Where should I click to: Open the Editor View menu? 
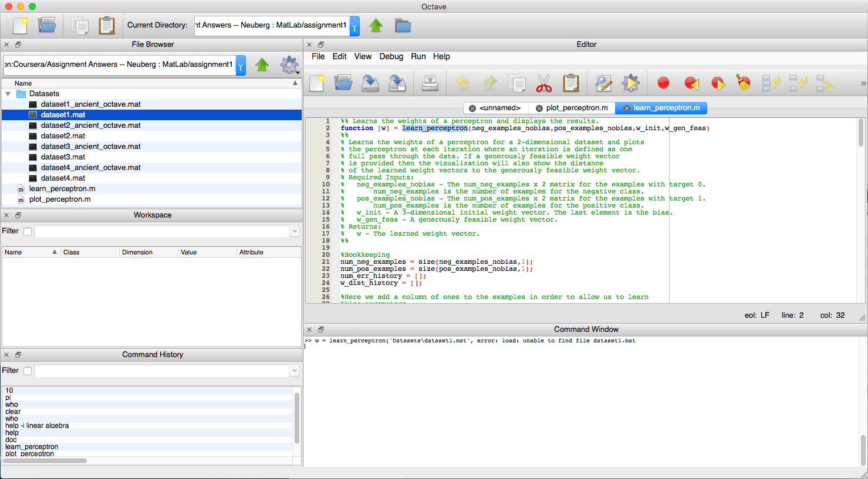point(363,56)
